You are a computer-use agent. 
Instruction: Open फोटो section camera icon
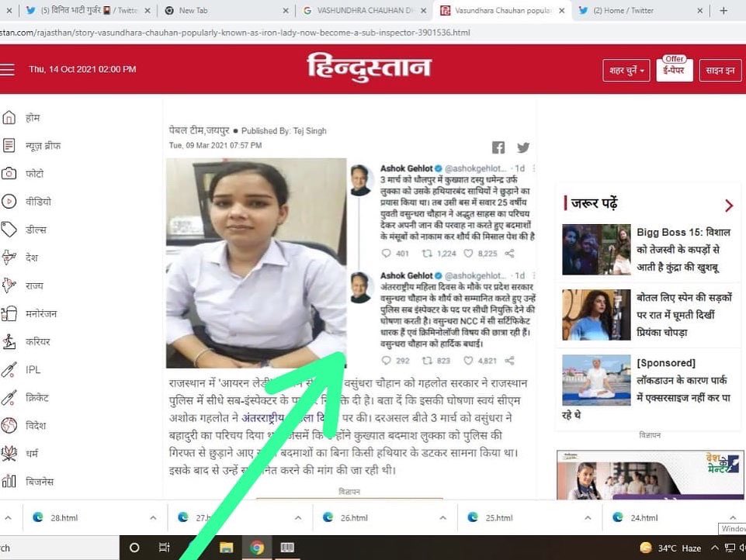click(9, 174)
